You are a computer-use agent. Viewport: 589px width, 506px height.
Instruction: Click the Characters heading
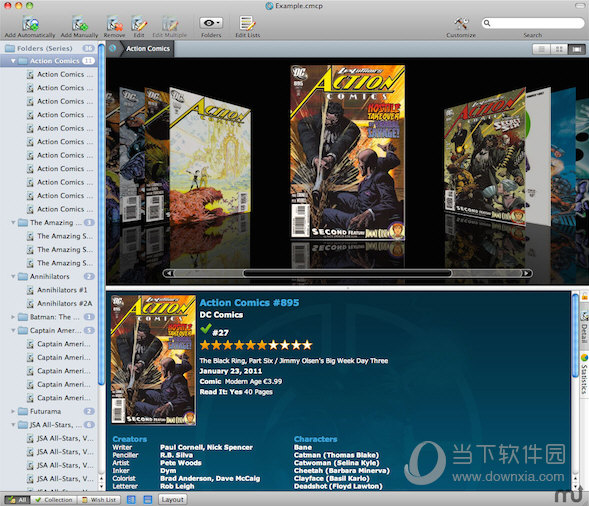click(316, 439)
